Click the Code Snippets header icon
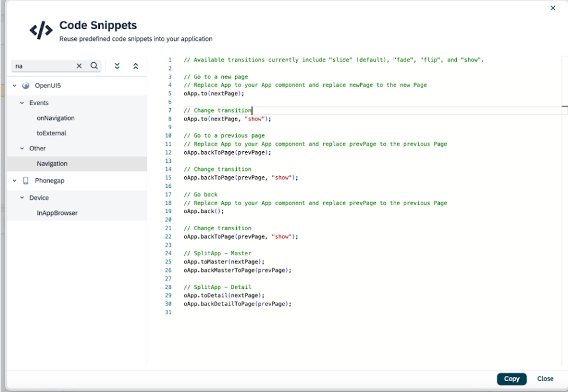Image resolution: width=568 pixels, height=392 pixels. pos(41,30)
